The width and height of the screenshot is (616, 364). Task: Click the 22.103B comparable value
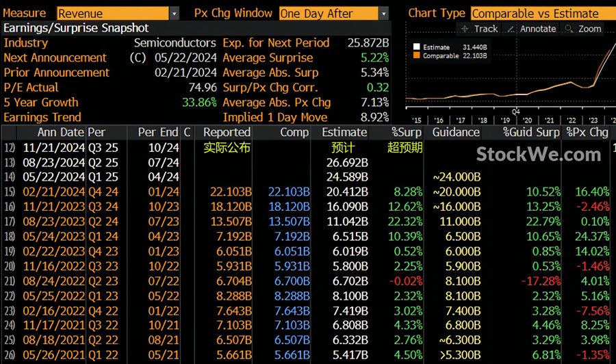point(289,192)
